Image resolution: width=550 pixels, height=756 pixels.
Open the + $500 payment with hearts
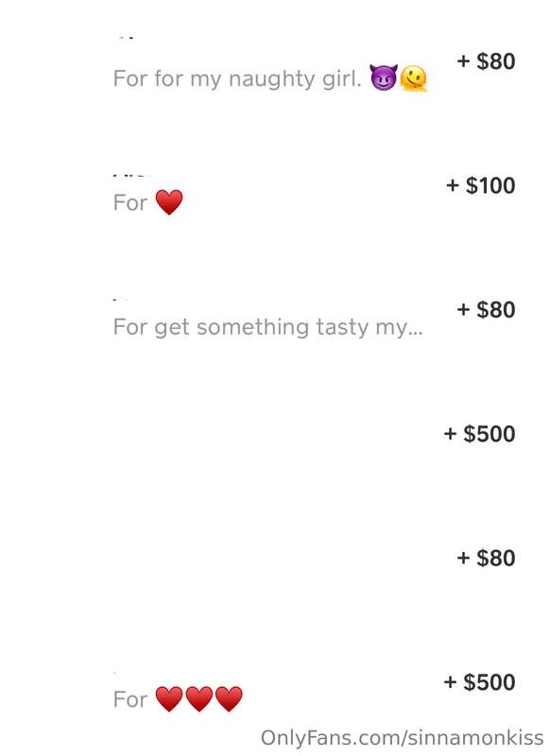coord(480,682)
